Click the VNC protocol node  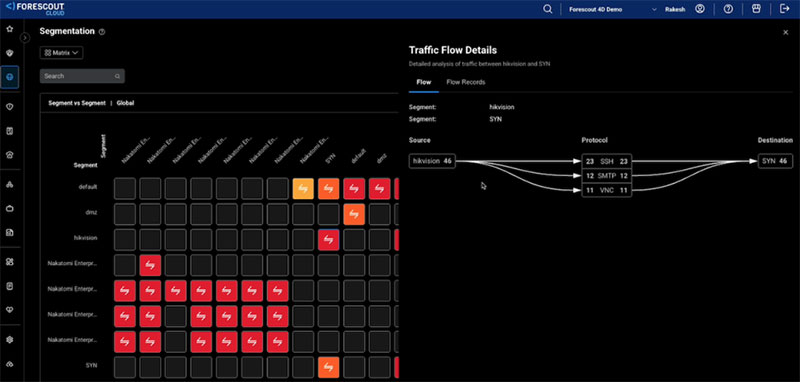pos(607,191)
